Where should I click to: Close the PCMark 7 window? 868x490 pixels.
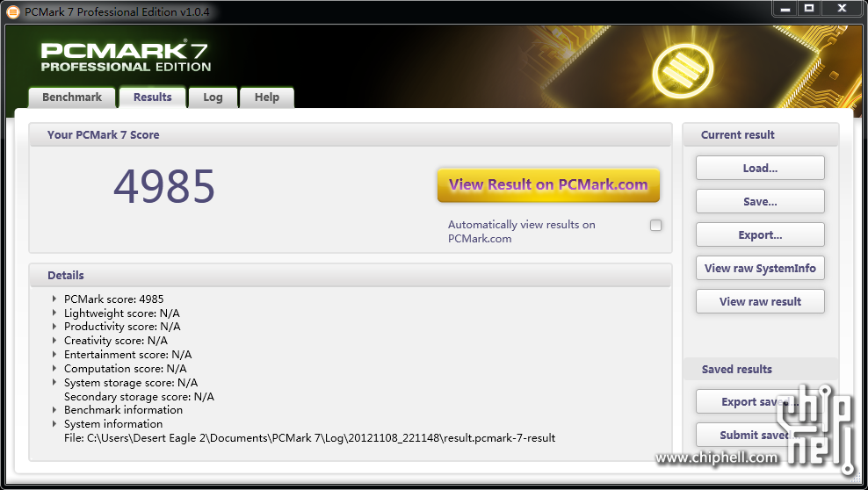(x=842, y=8)
